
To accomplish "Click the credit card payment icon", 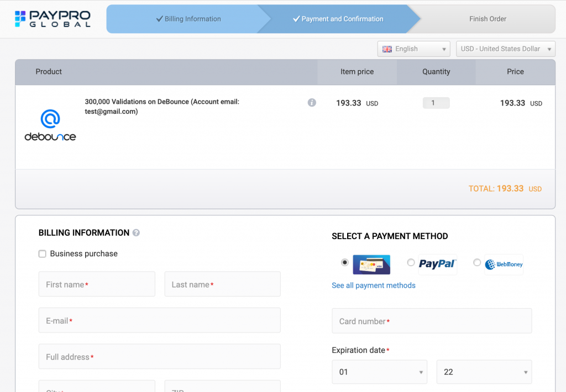I will pos(371,264).
